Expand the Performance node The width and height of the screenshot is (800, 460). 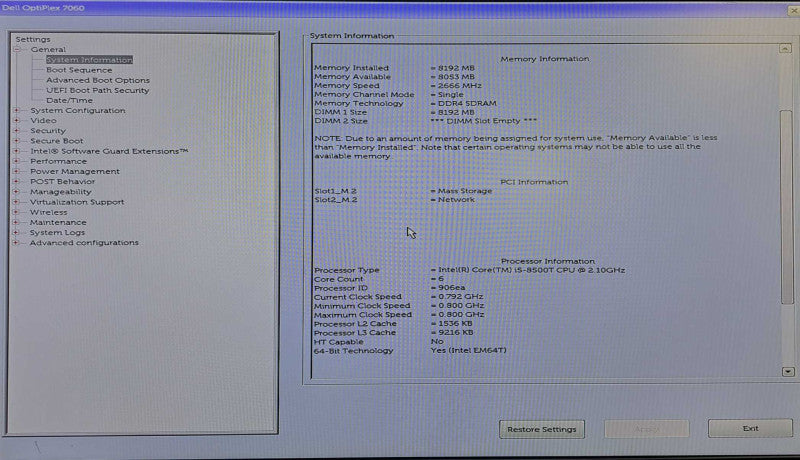click(16, 161)
